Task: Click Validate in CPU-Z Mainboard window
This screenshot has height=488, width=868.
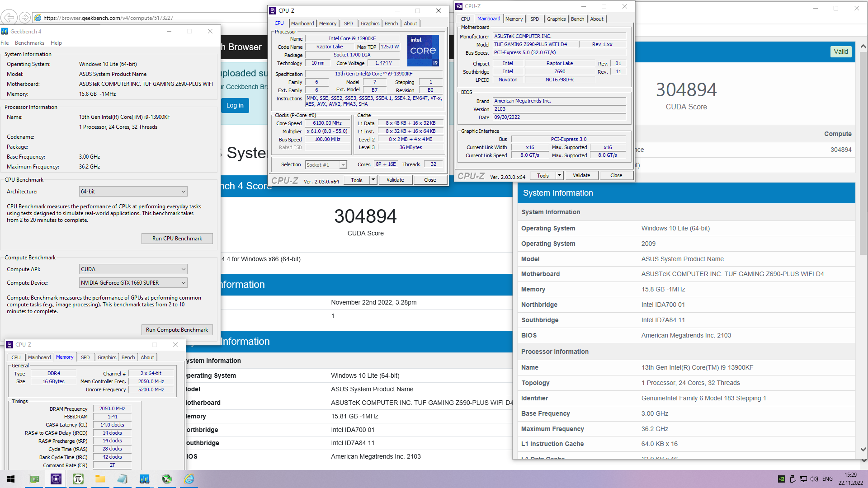Action: pos(581,175)
